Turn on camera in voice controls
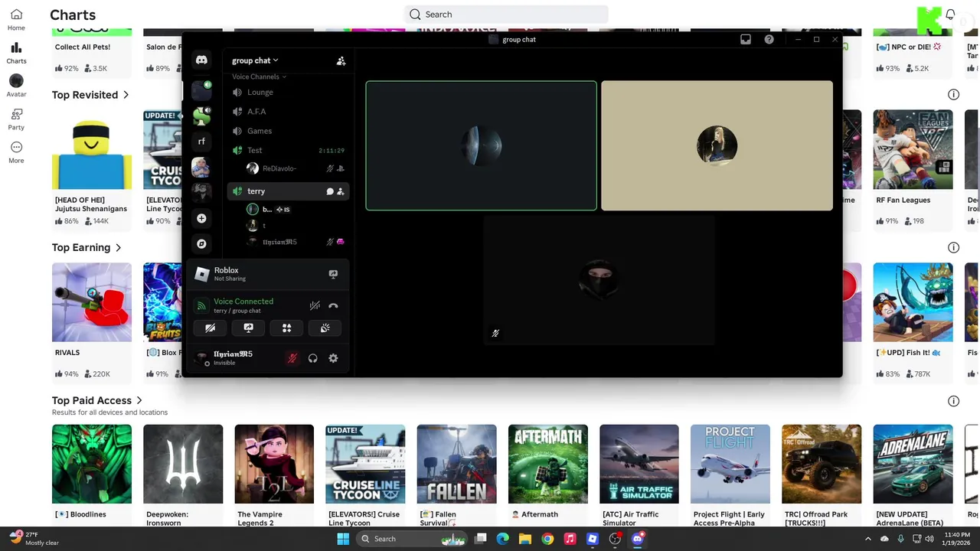 (x=210, y=328)
